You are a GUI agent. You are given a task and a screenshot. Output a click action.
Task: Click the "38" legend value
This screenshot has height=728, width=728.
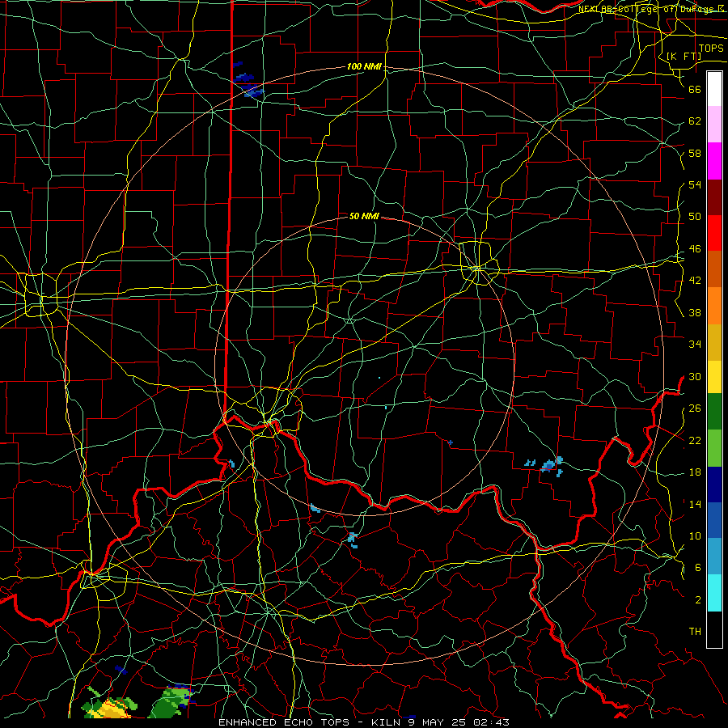(695, 312)
